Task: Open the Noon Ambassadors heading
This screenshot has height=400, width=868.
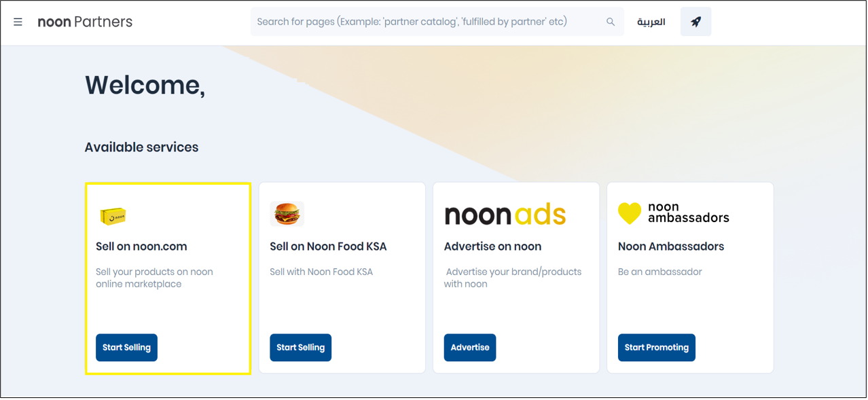Action: click(671, 247)
